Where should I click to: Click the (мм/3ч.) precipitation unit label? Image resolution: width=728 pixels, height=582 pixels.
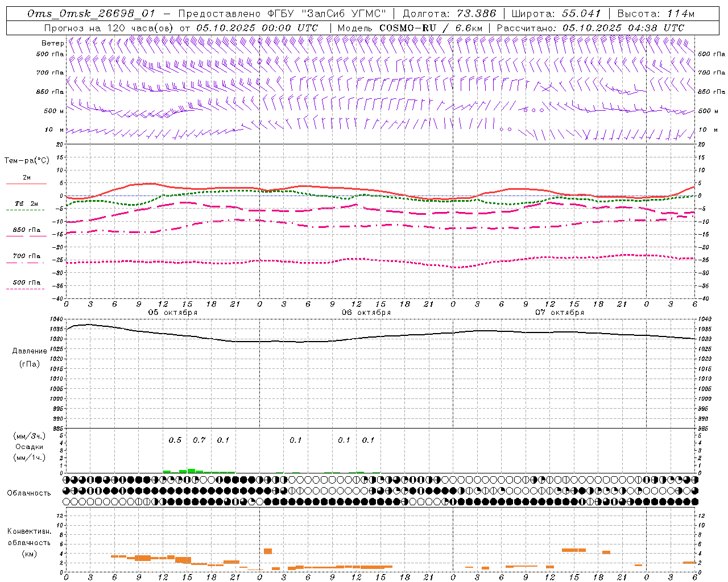pos(29,436)
